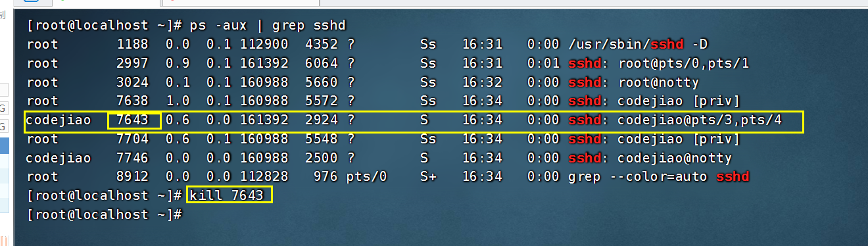Screen dimensions: 868x246
Task: Select PID 7704 in the process list
Action: point(133,139)
